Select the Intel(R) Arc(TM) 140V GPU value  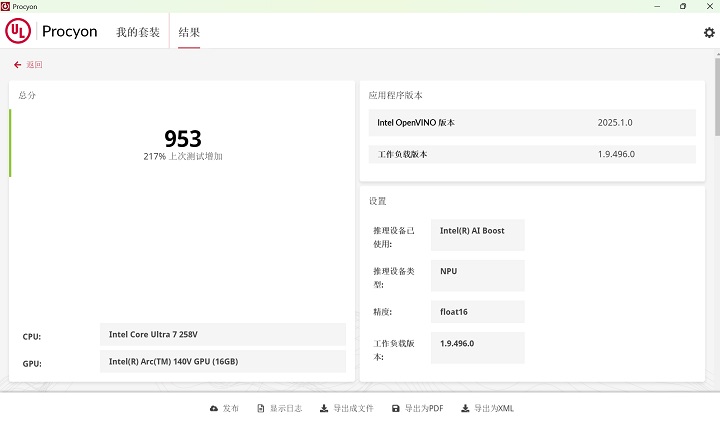(x=223, y=361)
